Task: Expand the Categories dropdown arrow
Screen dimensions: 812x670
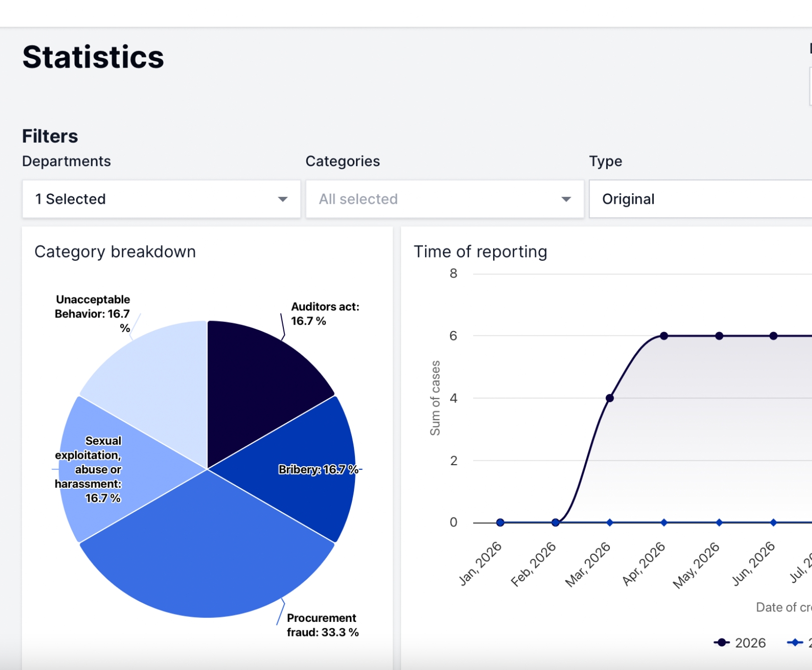Action: (566, 199)
